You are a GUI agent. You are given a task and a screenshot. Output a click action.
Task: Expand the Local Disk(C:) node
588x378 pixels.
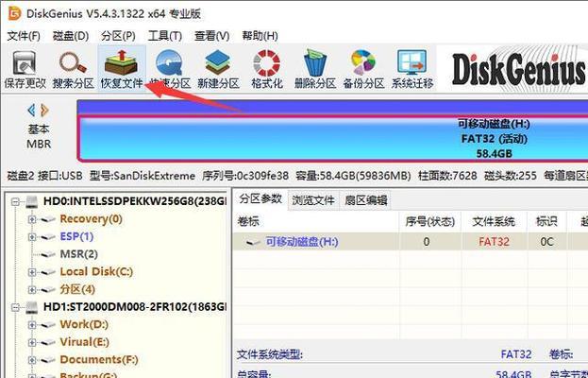(32, 272)
